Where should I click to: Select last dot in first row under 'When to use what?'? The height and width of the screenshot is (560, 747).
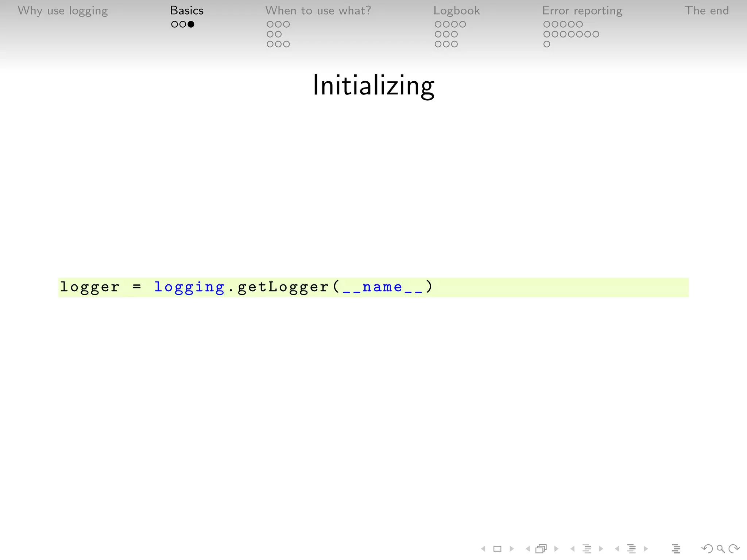click(x=286, y=24)
